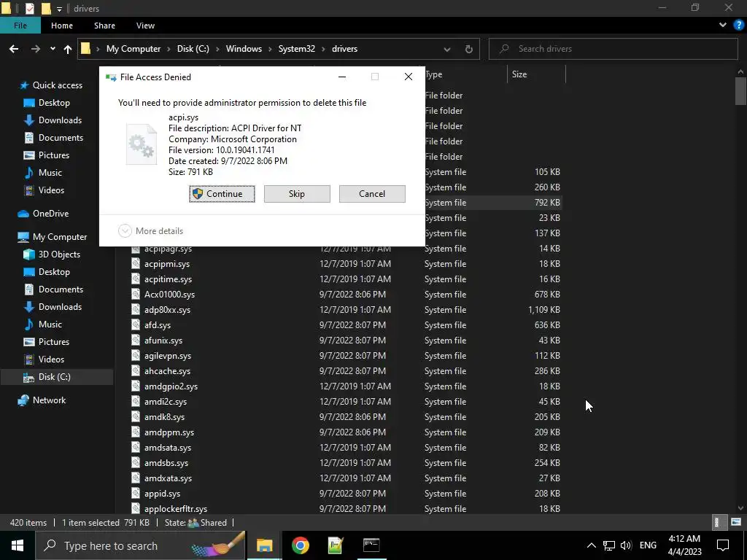747x560 pixels.
Task: Switch to large icons view in status bar
Action: click(x=736, y=522)
